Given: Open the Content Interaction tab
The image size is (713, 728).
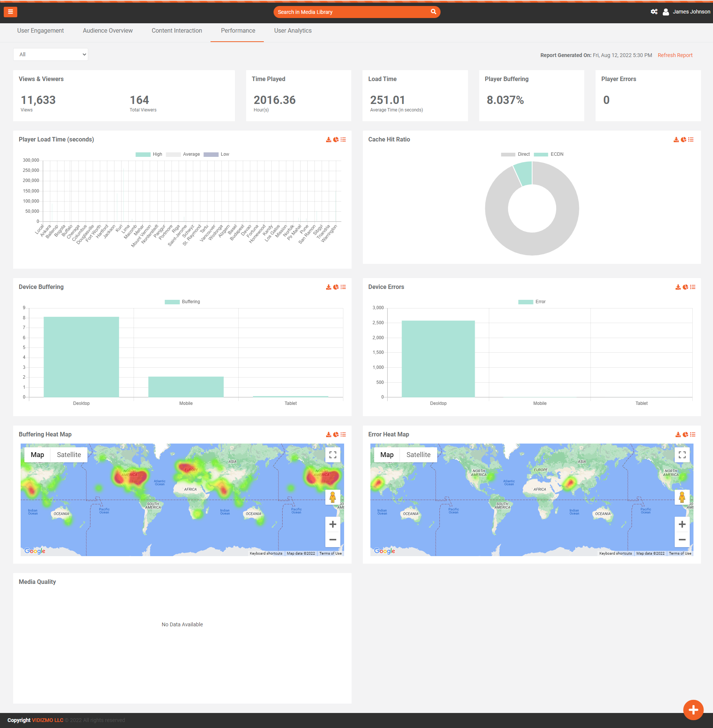Looking at the screenshot, I should click(x=177, y=31).
